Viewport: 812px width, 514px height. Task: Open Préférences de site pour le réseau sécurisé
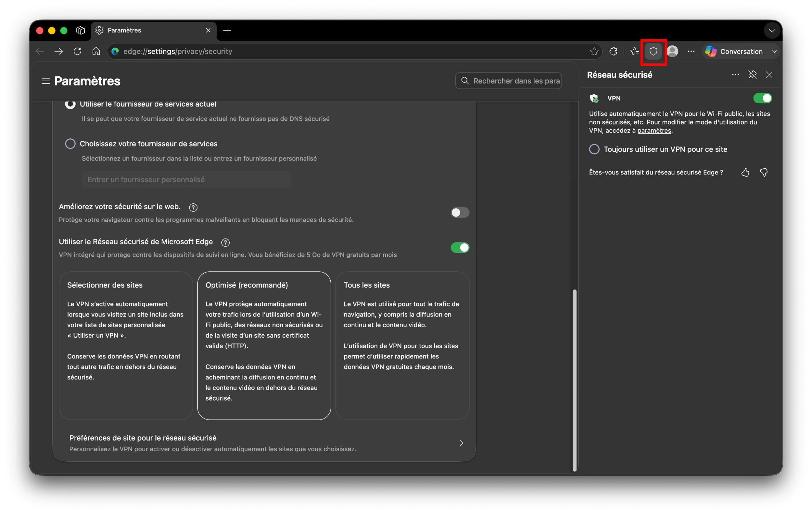[264, 443]
